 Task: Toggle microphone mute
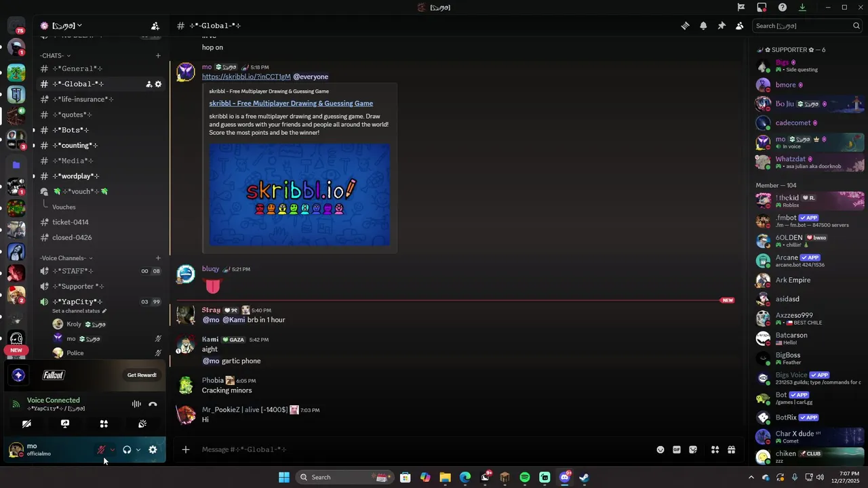(101, 449)
